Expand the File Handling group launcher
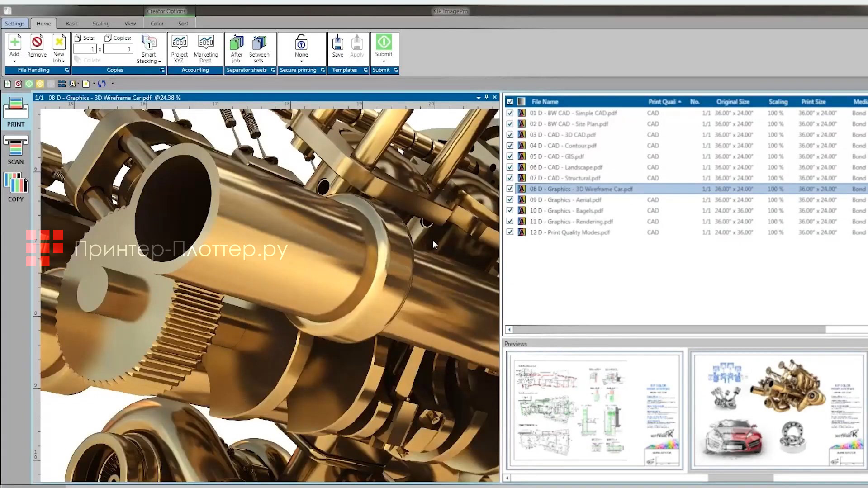Screen dimensions: 868x488 (67, 70)
